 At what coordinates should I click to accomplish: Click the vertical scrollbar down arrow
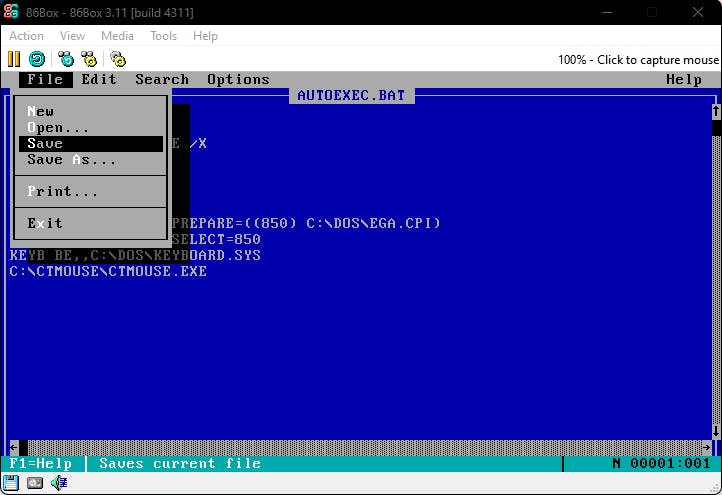716,431
